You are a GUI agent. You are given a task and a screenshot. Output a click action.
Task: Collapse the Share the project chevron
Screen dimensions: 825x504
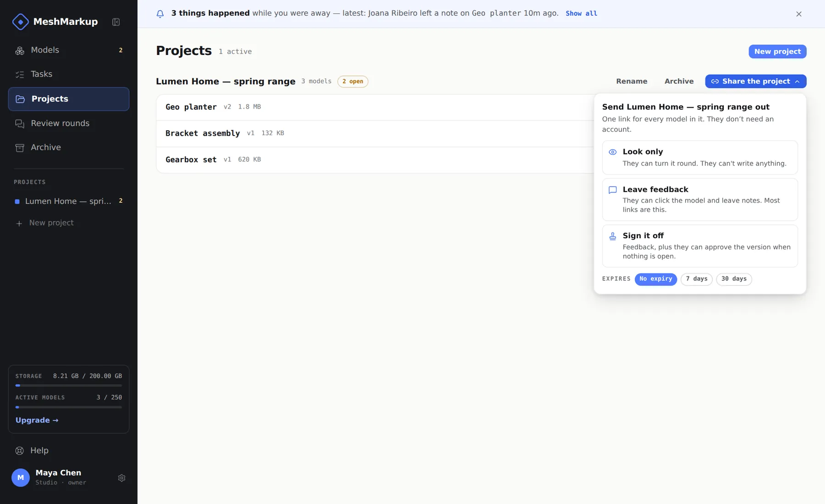click(x=797, y=82)
